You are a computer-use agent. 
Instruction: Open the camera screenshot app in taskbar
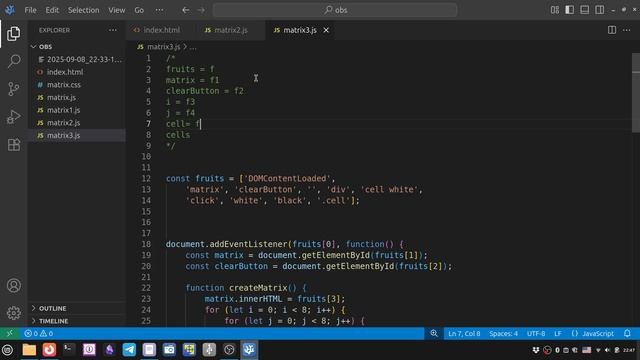169,350
